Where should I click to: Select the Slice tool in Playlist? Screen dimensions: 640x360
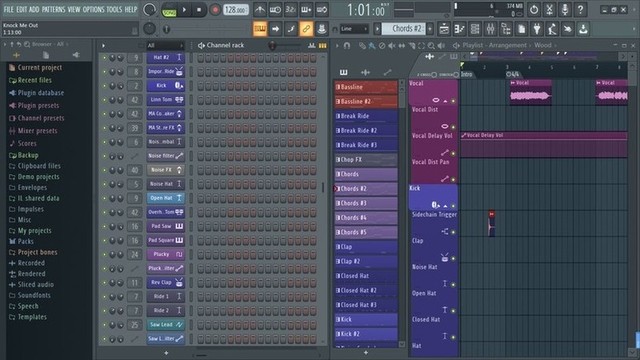point(411,46)
